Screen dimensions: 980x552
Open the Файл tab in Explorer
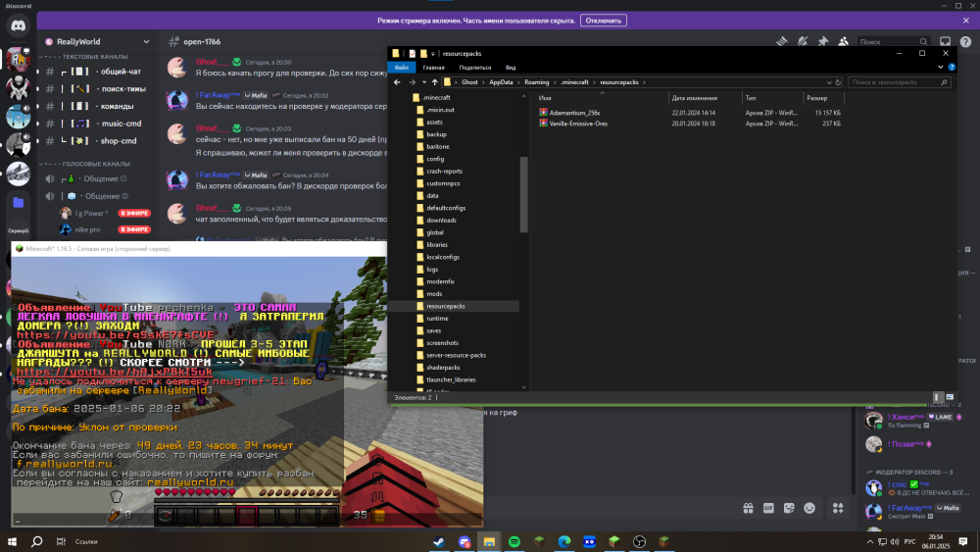pos(401,67)
